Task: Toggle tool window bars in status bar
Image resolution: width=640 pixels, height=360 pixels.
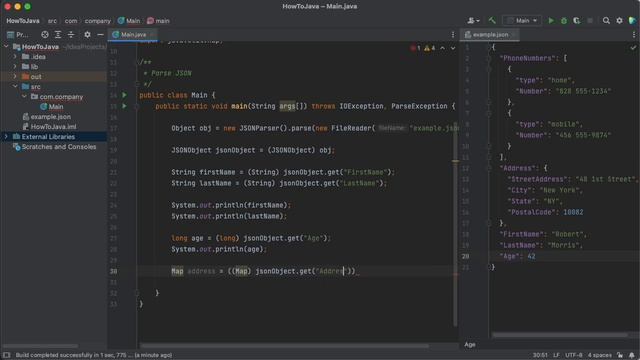Action: 7,355
